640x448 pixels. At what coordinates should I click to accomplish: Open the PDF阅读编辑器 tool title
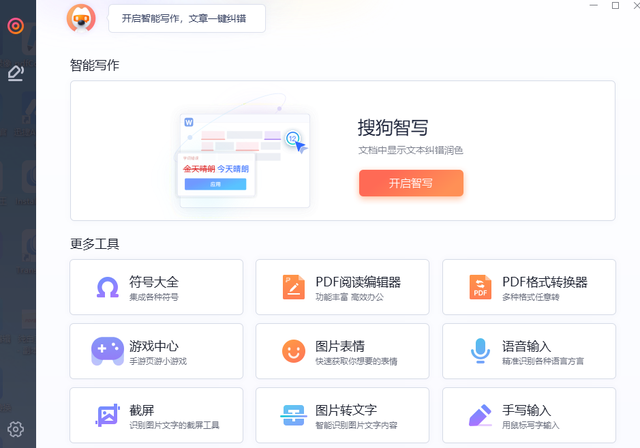358,282
